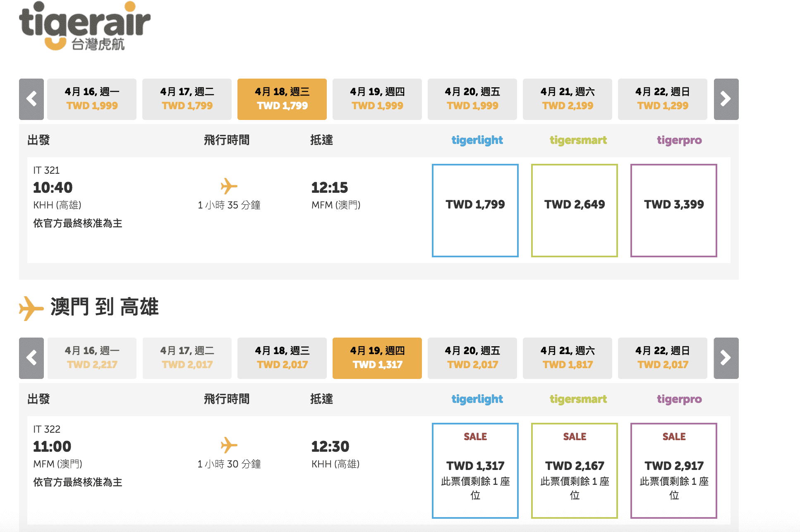The width and height of the screenshot is (800, 532).
Task: Click arrival time 12:15
Action: (330, 188)
